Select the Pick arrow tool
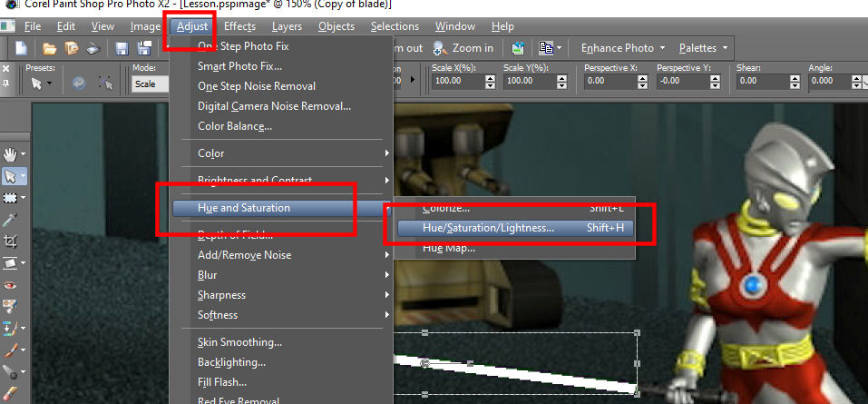Screen dimensions: 868x404 coord(11,176)
